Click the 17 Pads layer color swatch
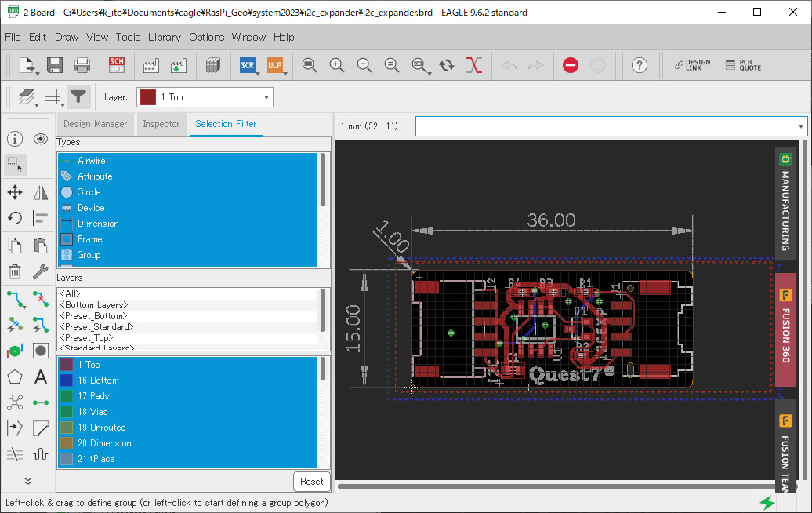The width and height of the screenshot is (812, 513). [67, 396]
